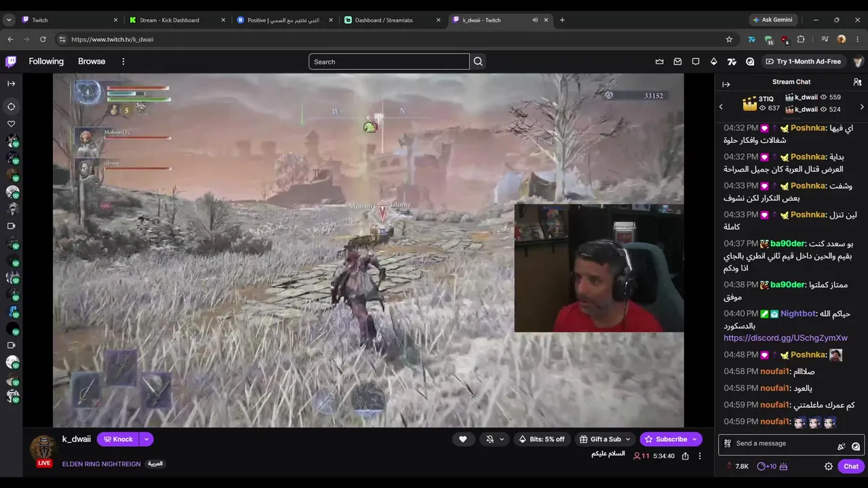The image size is (868, 488).
Task: Click the magnifier search button
Action: pyautogui.click(x=478, y=62)
